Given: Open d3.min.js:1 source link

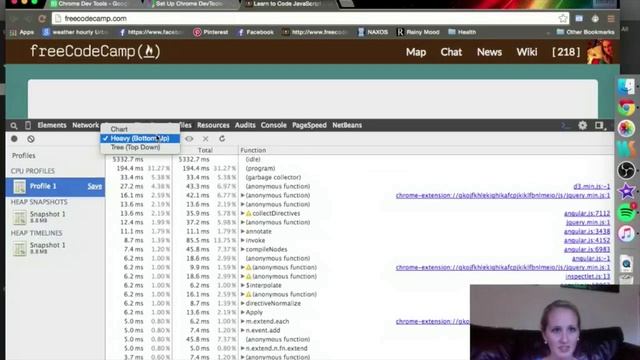Looking at the screenshot, I should point(591,187).
